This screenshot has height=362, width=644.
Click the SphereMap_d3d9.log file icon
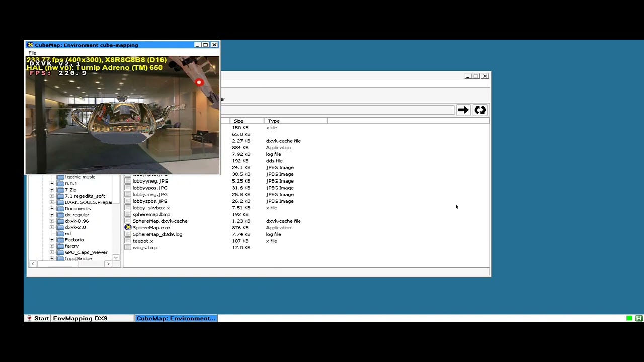click(128, 234)
